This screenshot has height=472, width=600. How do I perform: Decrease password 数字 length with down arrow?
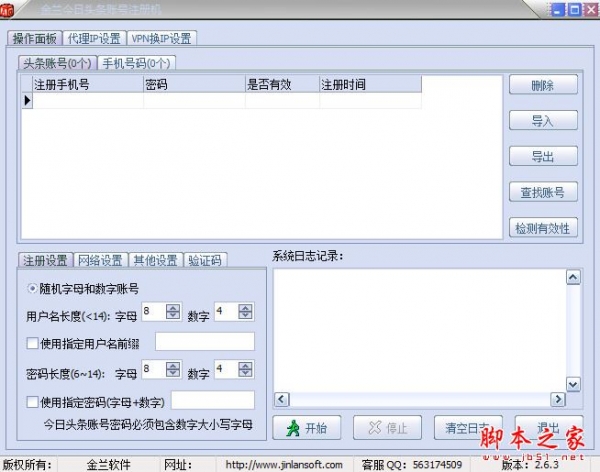tap(245, 373)
